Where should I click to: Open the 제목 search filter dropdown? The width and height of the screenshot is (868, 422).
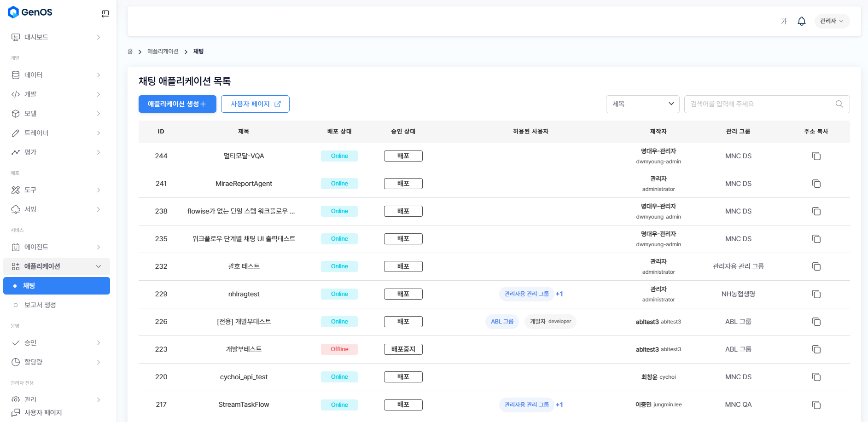642,104
